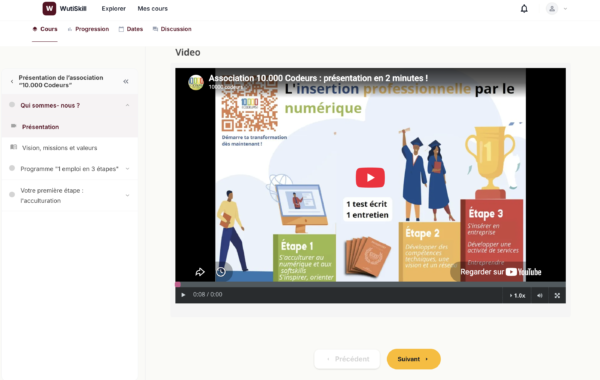Click the watch later clock icon

click(221, 272)
